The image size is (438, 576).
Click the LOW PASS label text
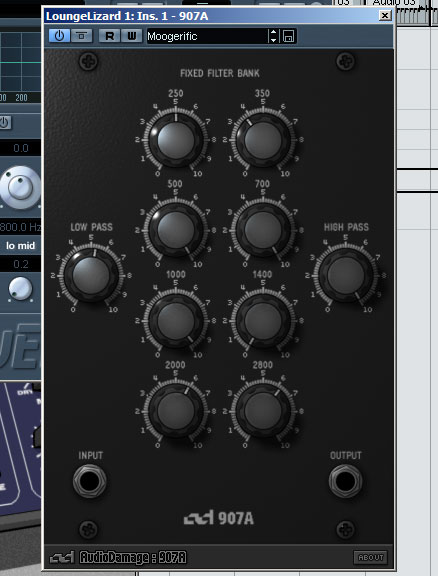coord(91,227)
